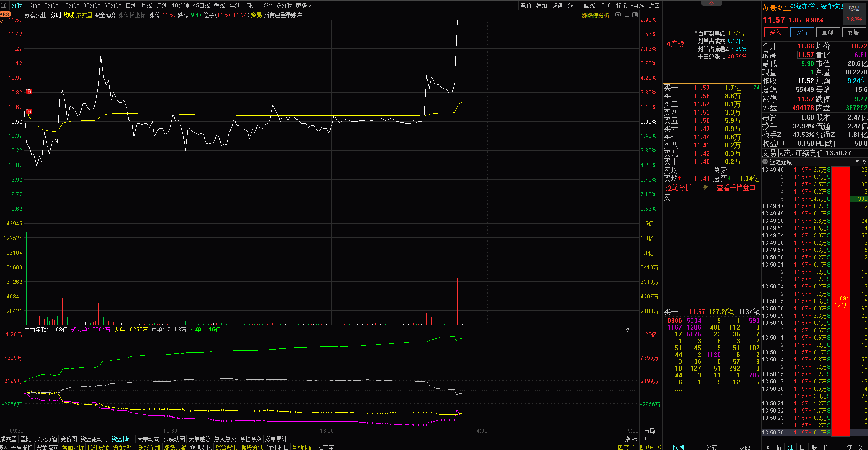This screenshot has width=868, height=450.
Task: Collapse the 逐笔还原 panel with round chevron
Action: click(765, 162)
